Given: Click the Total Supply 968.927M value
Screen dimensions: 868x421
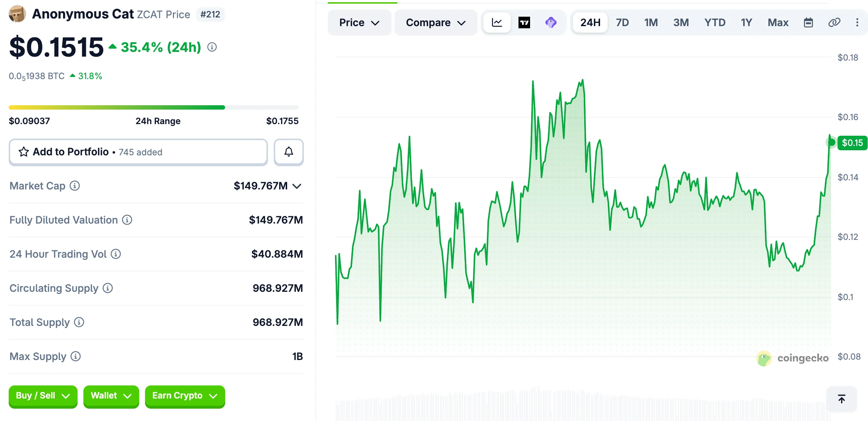Looking at the screenshot, I should click(278, 322).
